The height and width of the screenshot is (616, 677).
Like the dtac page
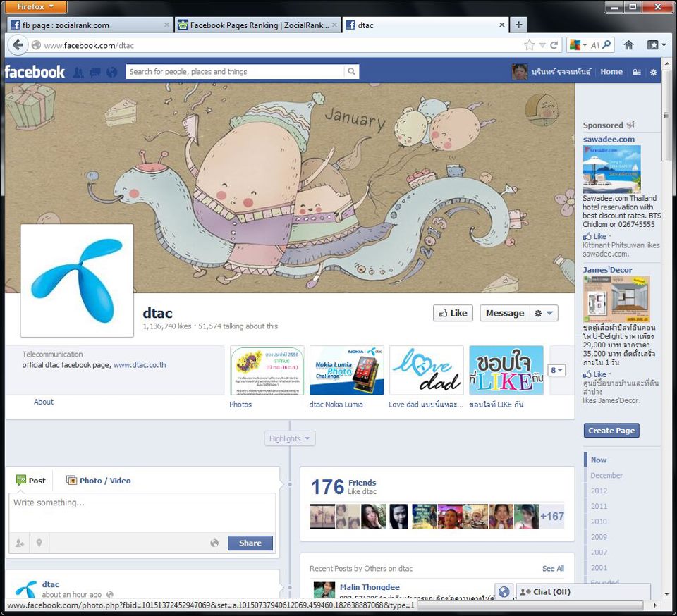click(x=452, y=313)
